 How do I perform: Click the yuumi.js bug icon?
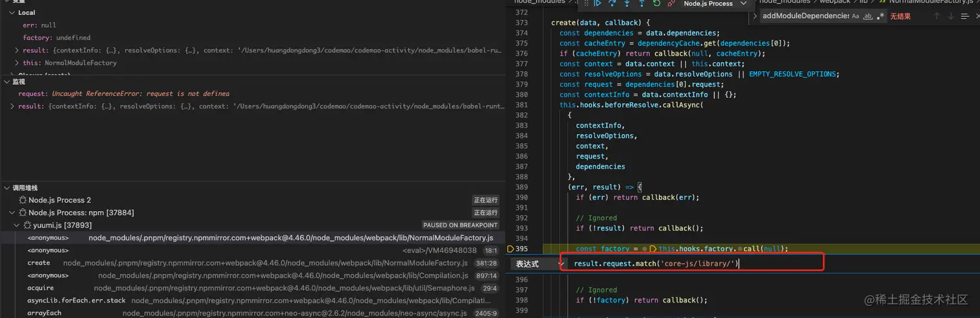pyautogui.click(x=28, y=225)
